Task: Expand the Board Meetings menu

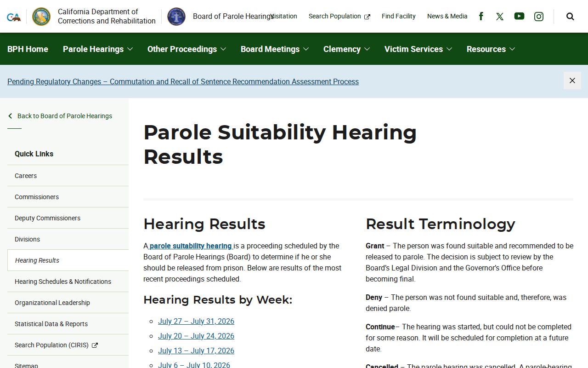Action: [275, 49]
